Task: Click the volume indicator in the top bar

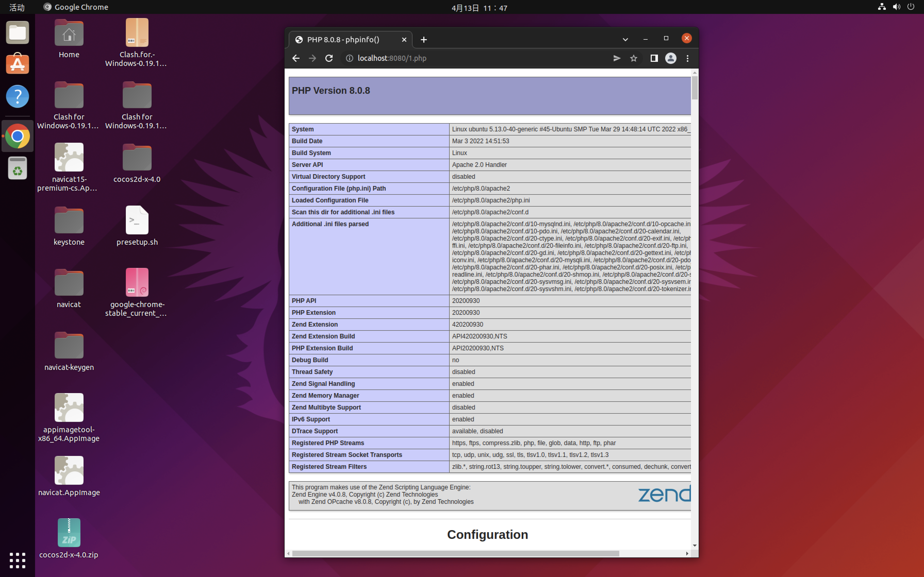Action: click(x=896, y=6)
